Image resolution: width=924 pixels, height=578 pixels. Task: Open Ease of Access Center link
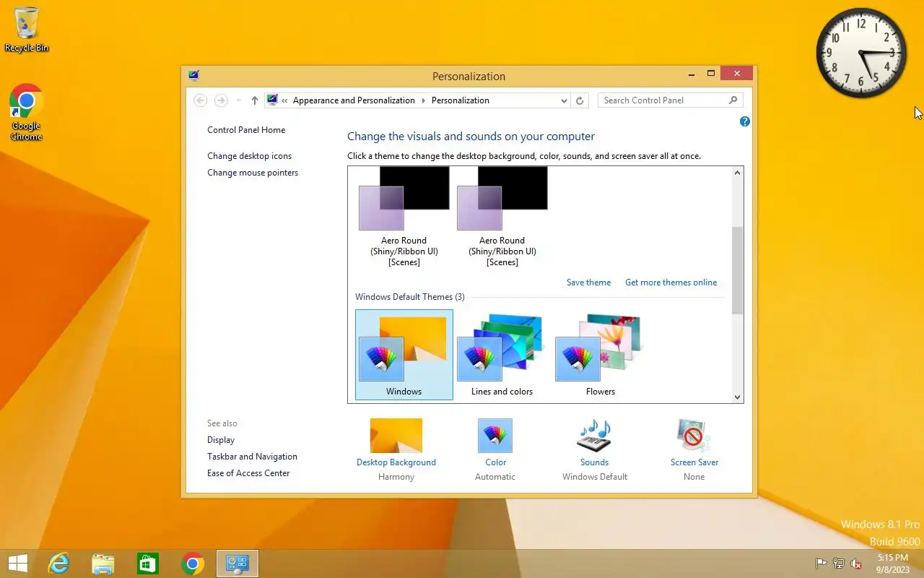point(248,473)
